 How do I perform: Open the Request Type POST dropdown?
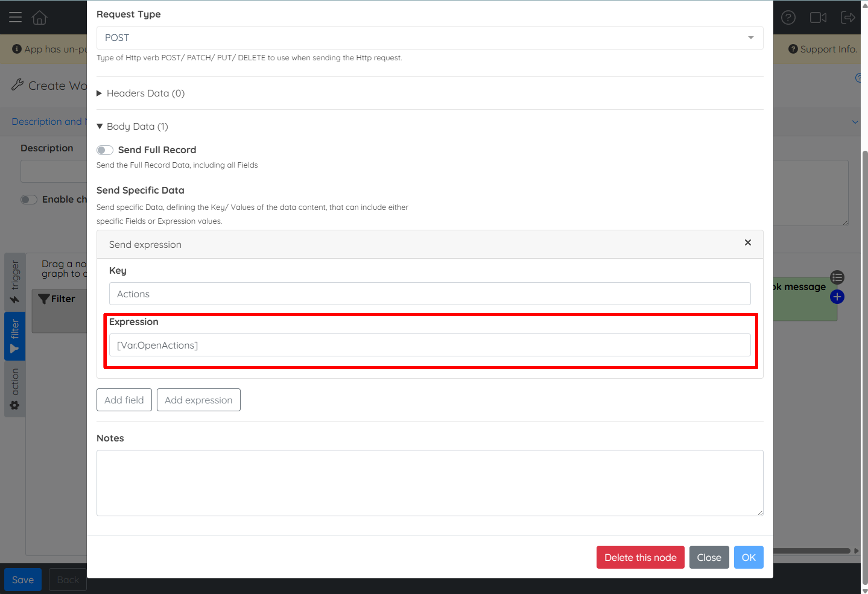tap(429, 38)
